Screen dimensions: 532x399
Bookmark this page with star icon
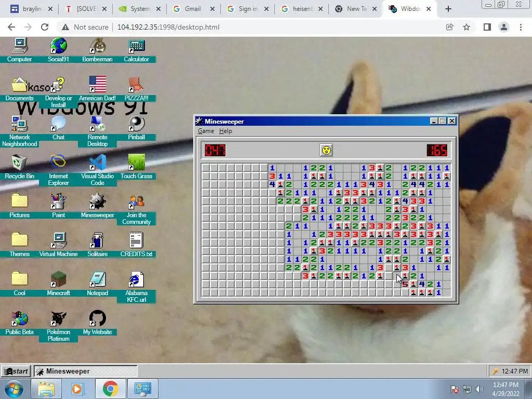pos(467,27)
